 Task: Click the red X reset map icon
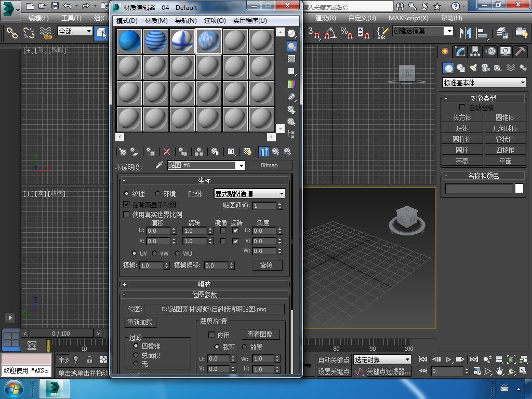coord(167,152)
